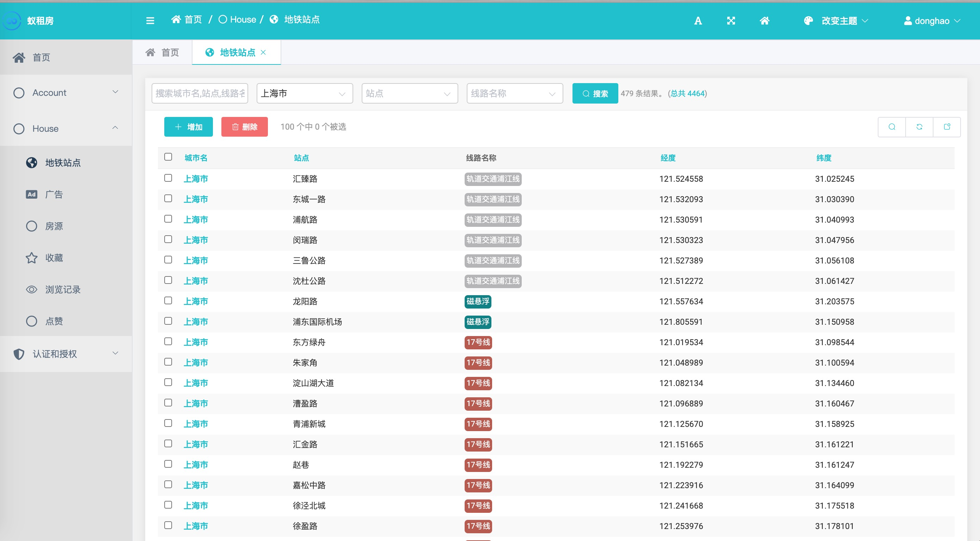
Task: Click the hamburger menu collapse icon
Action: tap(150, 20)
